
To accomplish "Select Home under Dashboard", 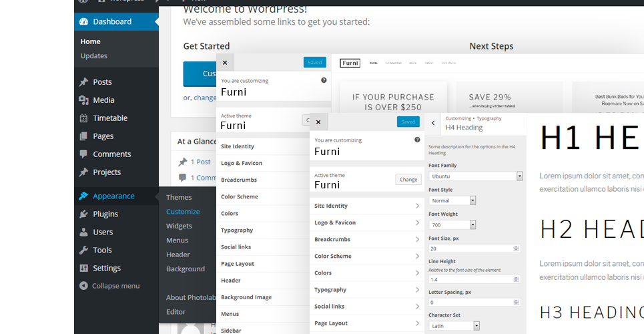I will [90, 41].
